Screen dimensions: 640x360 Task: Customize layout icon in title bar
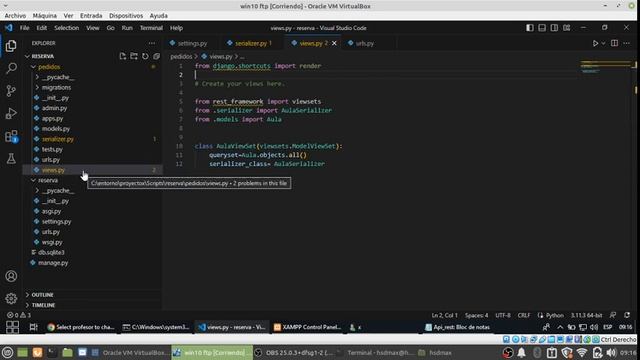[x=567, y=28]
